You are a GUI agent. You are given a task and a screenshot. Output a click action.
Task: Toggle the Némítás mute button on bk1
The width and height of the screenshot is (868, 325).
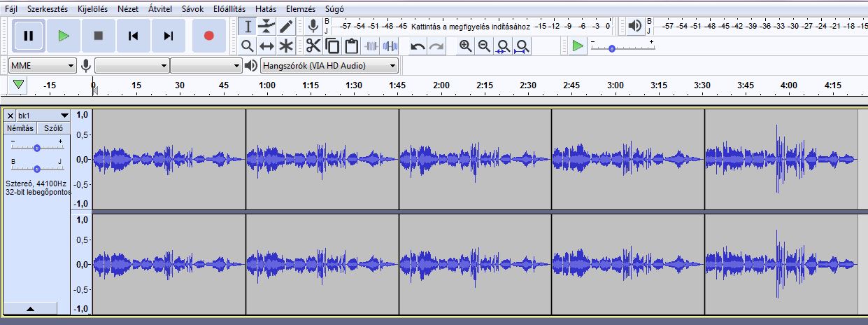tap(20, 128)
